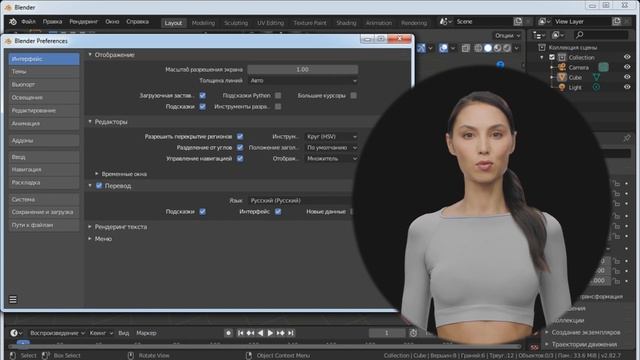Enable the Большие курсоры checkbox
640x360 pixels.
[x=353, y=96]
